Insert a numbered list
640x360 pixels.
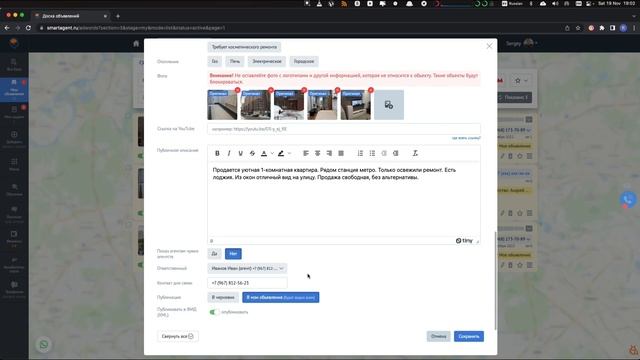360,153
